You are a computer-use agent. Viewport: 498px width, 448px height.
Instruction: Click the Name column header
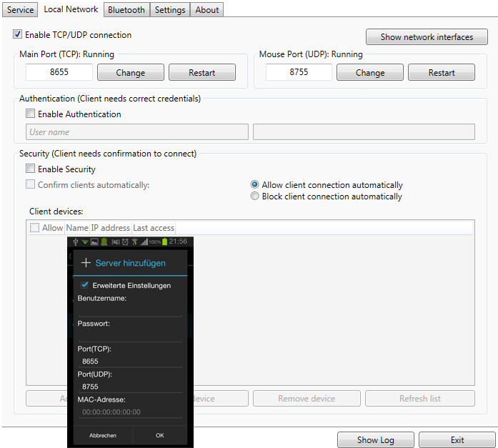click(x=77, y=228)
